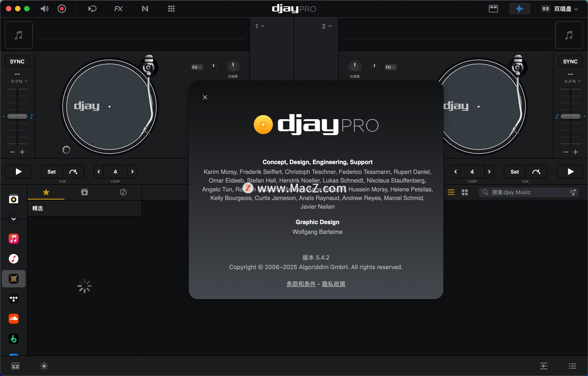Viewport: 588px width, 376px height.
Task: Select the archive box tab
Action: click(x=85, y=192)
